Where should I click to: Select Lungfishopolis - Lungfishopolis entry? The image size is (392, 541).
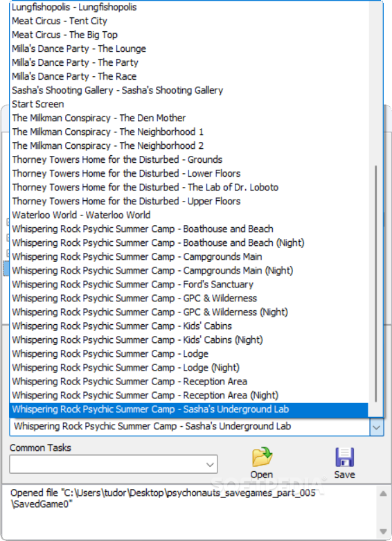click(189, 7)
